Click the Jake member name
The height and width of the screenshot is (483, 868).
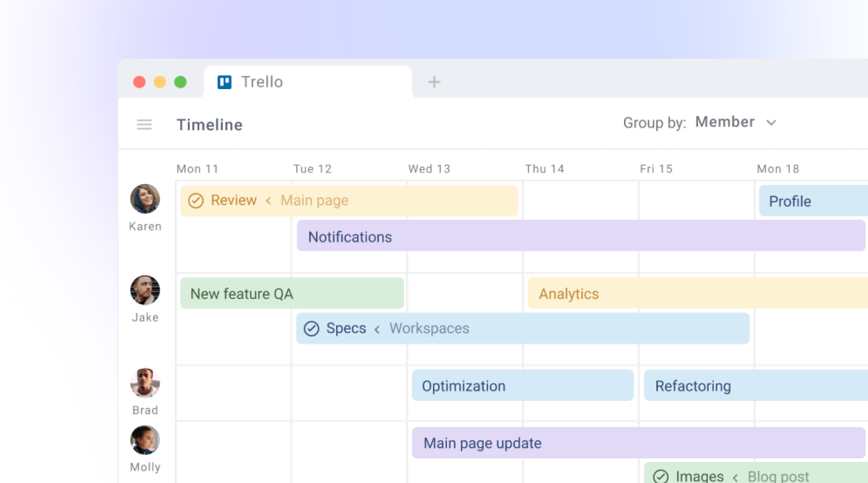(x=145, y=317)
